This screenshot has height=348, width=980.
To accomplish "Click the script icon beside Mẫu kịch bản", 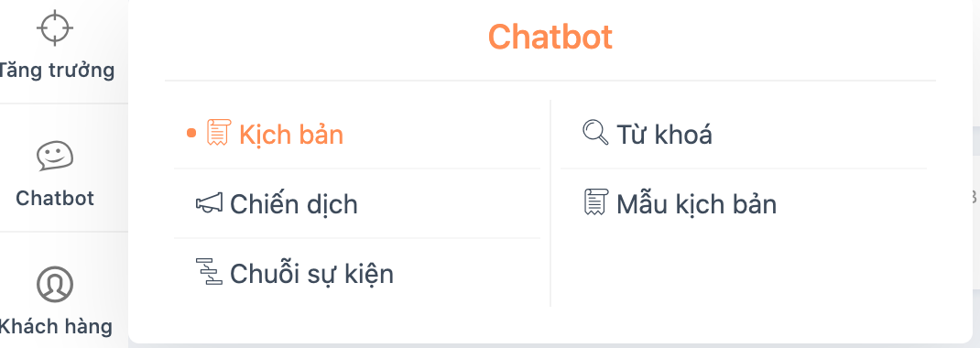I will 595,203.
